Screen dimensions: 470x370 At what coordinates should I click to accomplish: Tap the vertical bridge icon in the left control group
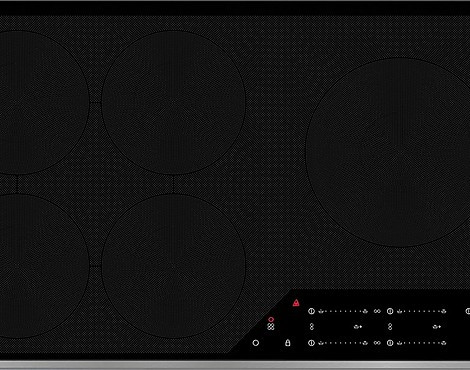point(312,327)
